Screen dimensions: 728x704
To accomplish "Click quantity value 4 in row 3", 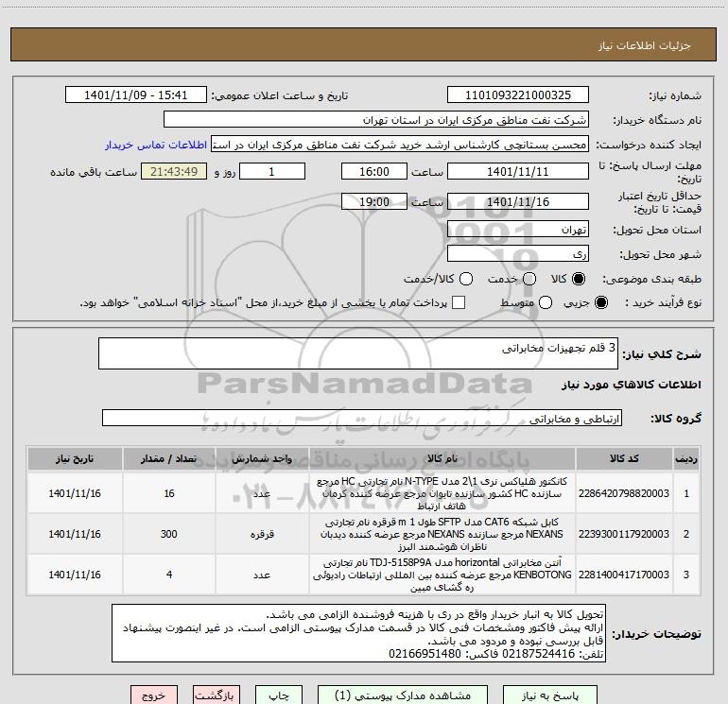I will click(x=169, y=575).
